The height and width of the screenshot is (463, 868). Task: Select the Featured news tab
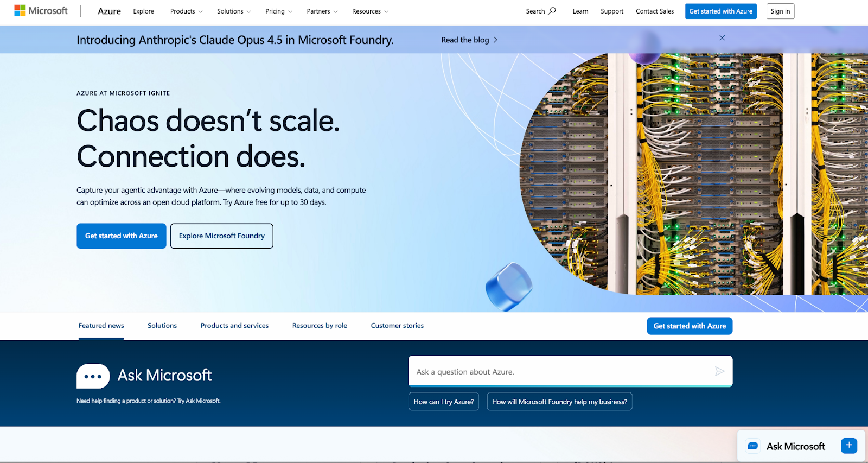[101, 326]
